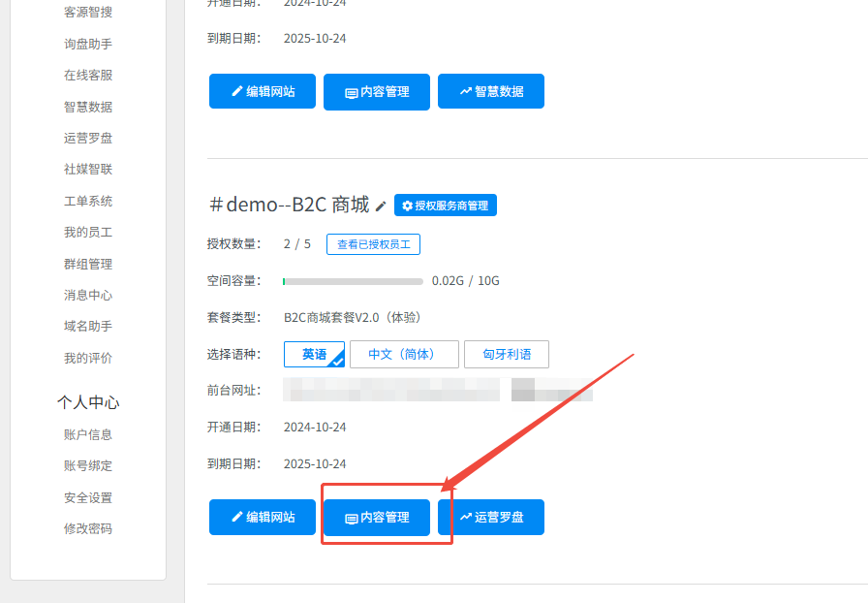Open 安全设置 page

(87, 496)
